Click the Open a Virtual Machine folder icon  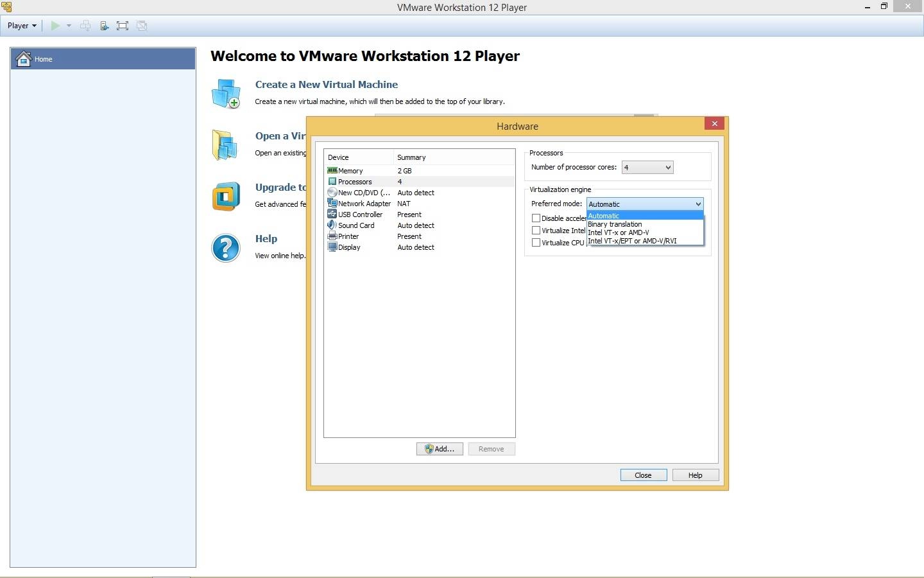[225, 145]
